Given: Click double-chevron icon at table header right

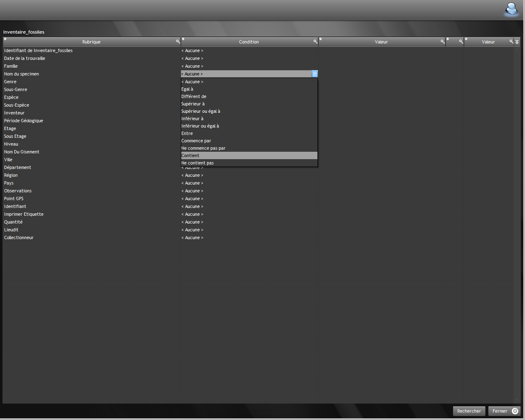Looking at the screenshot, I should [517, 42].
